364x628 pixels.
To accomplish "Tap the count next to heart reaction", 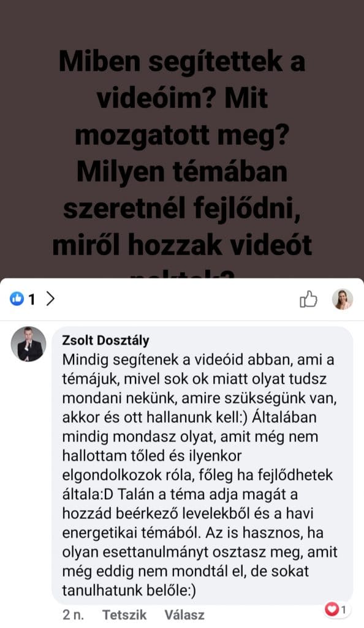I will click(344, 610).
